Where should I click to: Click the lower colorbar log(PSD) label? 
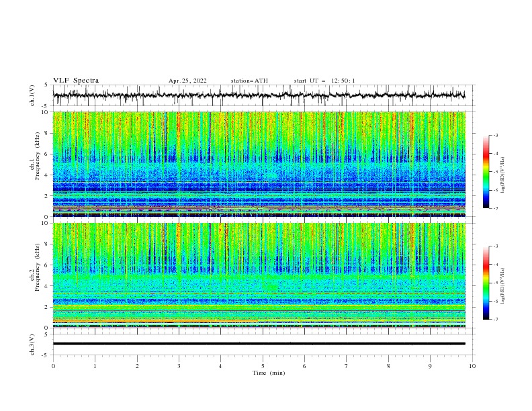pyautogui.click(x=503, y=286)
